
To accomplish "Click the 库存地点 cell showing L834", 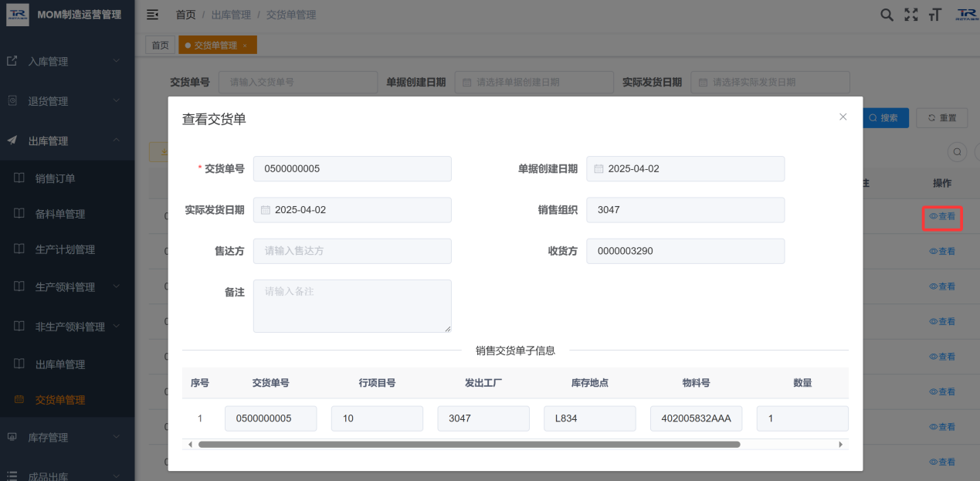I will click(x=590, y=418).
